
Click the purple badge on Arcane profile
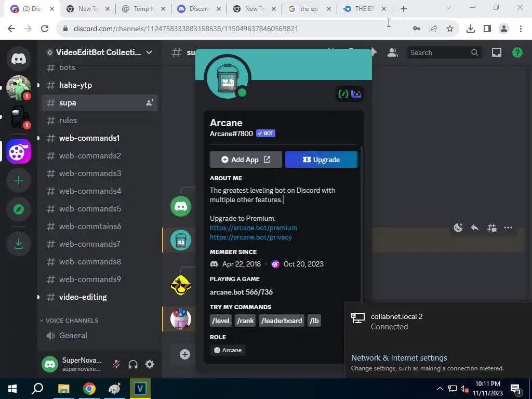click(356, 94)
